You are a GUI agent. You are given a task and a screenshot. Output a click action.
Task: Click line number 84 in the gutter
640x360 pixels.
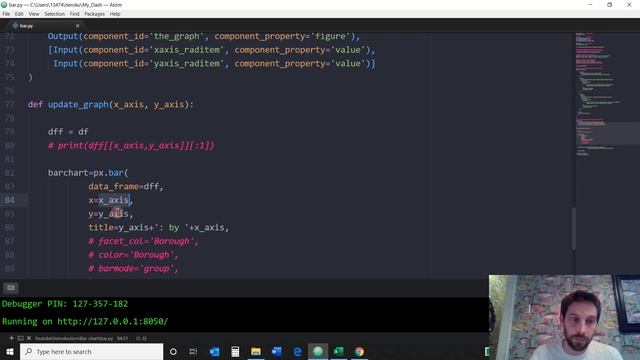tap(10, 200)
